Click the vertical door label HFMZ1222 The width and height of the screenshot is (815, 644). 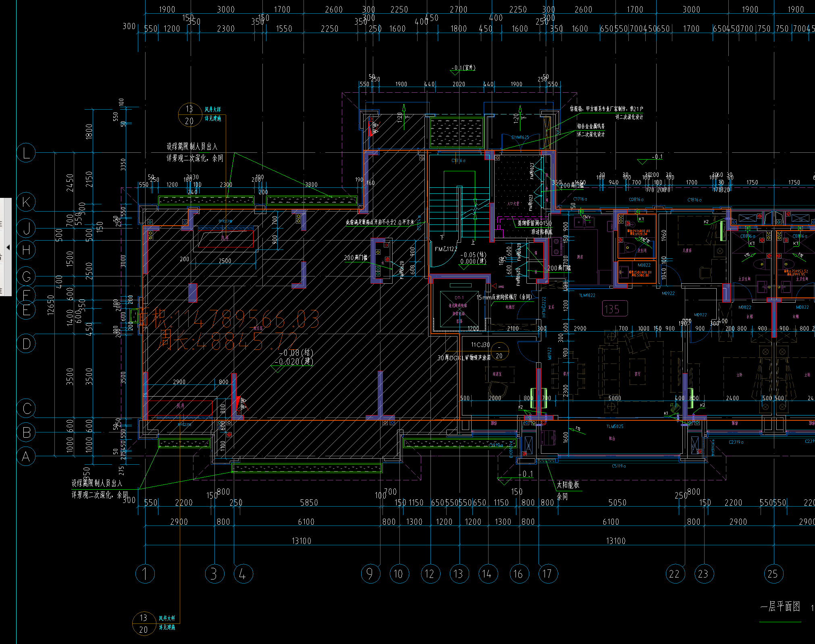(x=544, y=307)
